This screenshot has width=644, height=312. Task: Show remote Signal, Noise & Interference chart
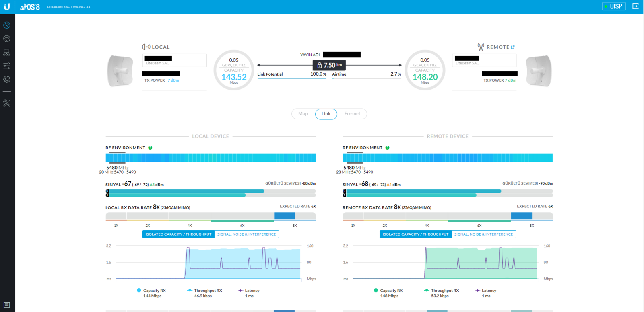click(483, 234)
